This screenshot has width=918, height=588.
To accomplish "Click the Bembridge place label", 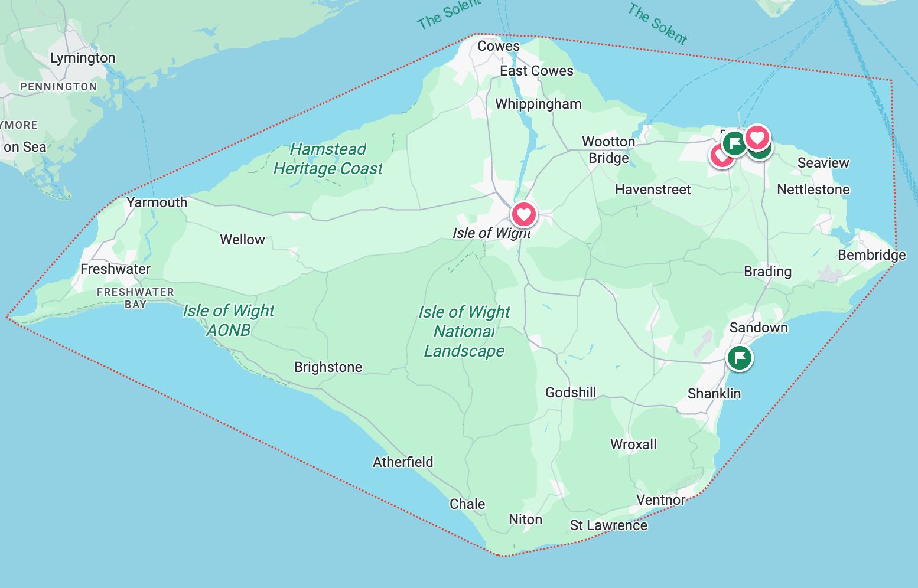I will [x=872, y=255].
